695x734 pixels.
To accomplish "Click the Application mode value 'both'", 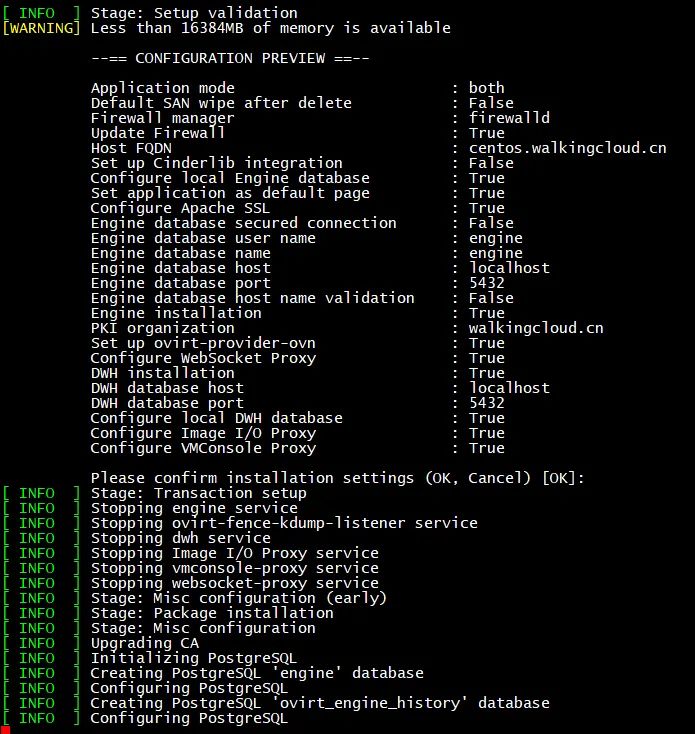I will pos(486,88).
